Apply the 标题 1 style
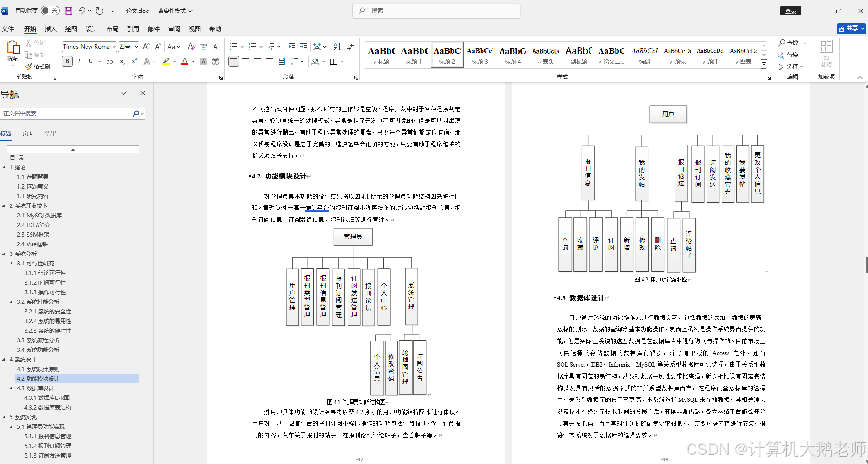868x464 pixels. (414, 55)
